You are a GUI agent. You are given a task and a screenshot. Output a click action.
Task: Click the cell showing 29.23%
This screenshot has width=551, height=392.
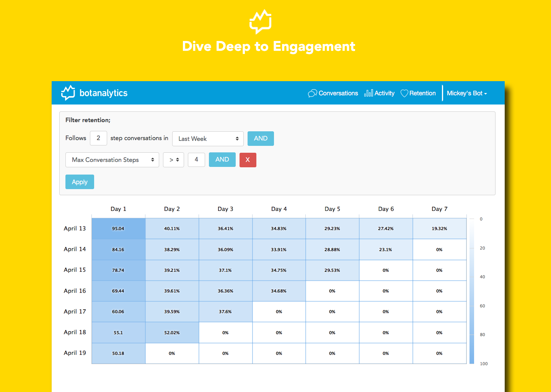point(332,229)
